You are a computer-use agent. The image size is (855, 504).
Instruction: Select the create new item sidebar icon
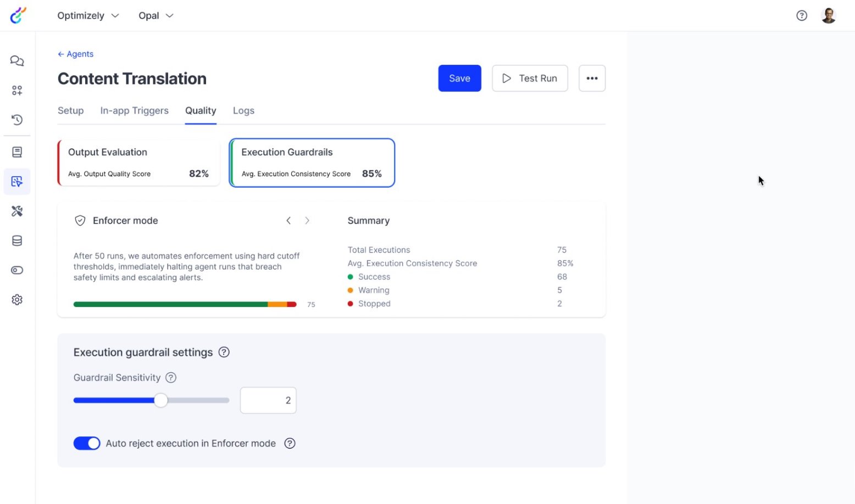tap(16, 90)
